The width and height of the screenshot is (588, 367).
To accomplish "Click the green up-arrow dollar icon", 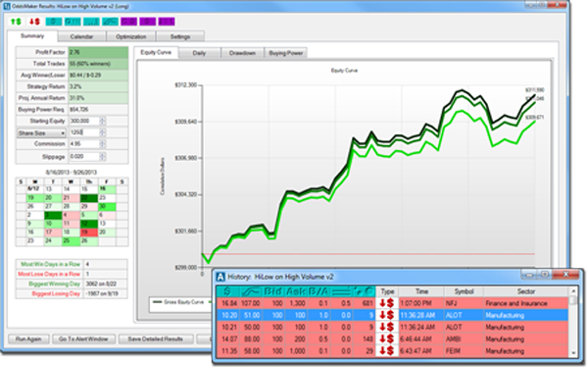I will pos(16,22).
